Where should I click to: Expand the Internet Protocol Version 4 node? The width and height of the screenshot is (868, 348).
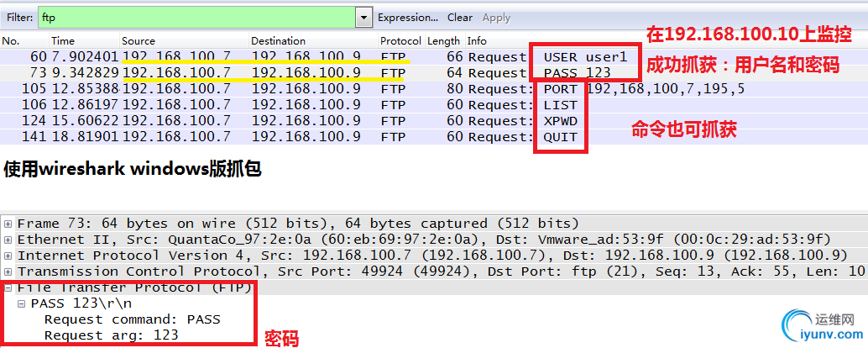8,256
